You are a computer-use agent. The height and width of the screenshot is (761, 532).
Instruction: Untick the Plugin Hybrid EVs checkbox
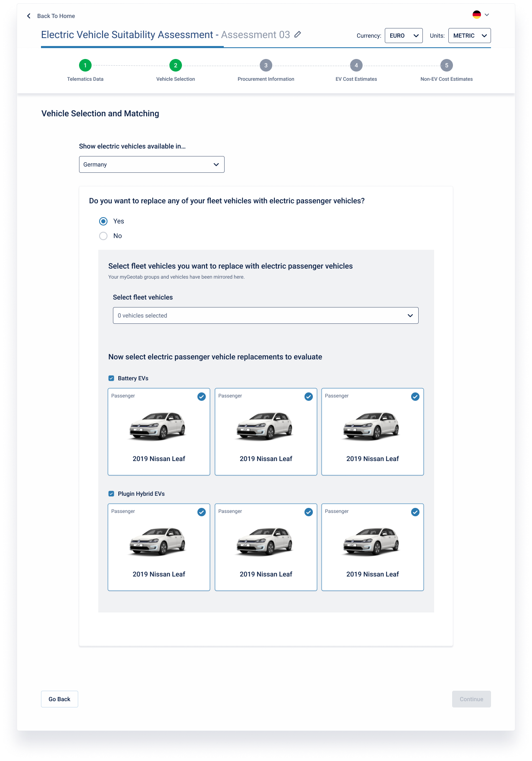click(x=111, y=494)
